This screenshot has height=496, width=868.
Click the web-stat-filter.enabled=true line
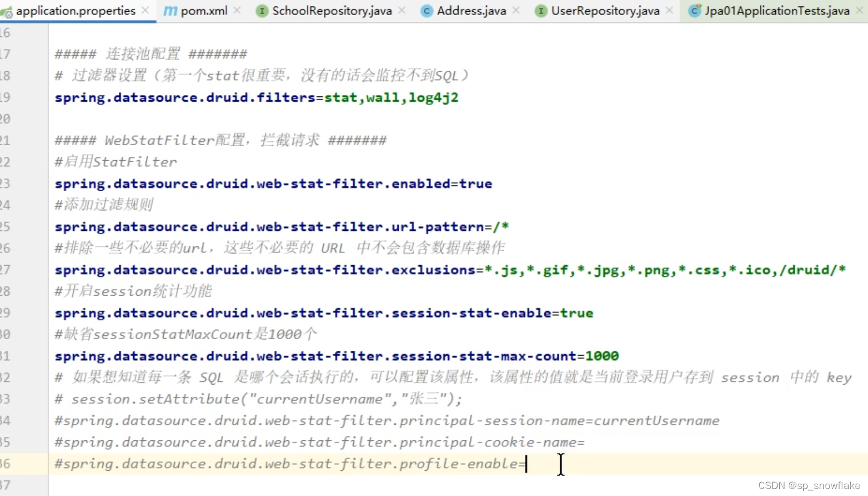273,184
